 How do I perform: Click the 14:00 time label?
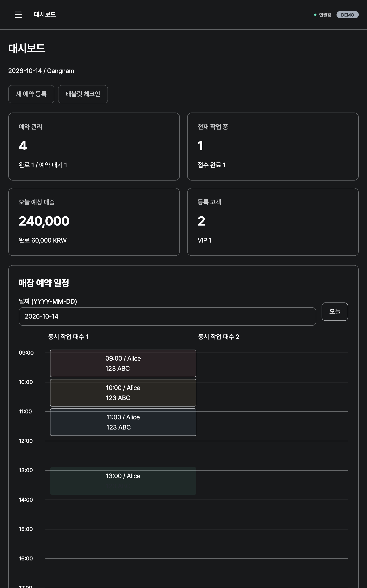26,500
